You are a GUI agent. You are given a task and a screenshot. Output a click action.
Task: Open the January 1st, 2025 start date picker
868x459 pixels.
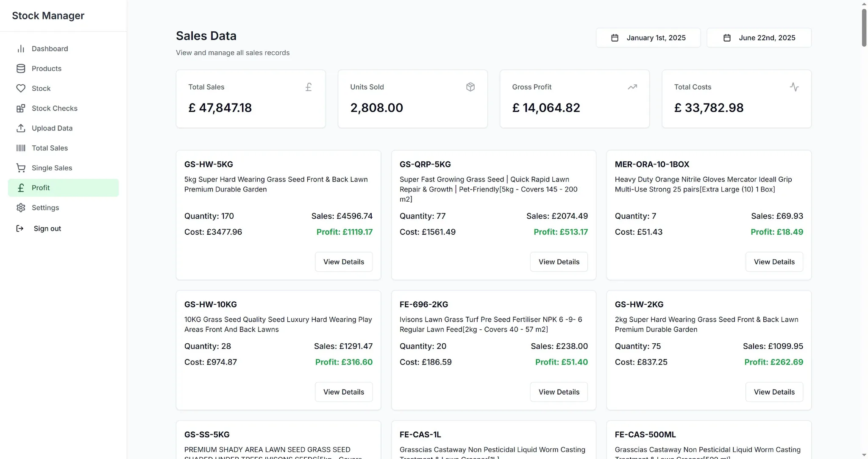[648, 38]
